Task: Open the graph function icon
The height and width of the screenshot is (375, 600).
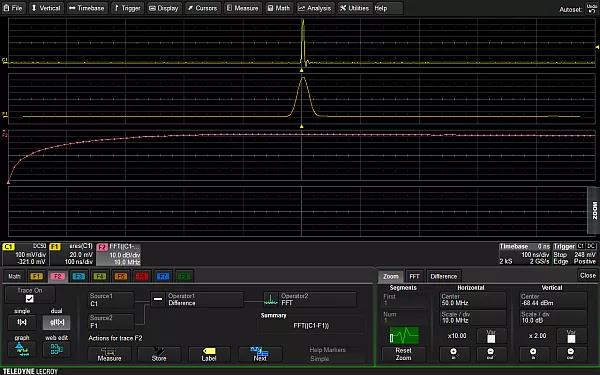Action: pos(22,349)
